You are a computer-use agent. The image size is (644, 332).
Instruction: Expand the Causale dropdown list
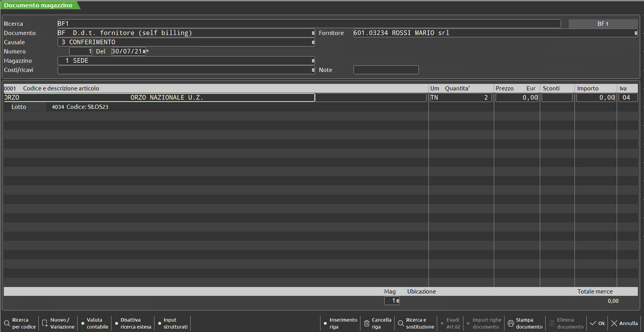pos(313,42)
